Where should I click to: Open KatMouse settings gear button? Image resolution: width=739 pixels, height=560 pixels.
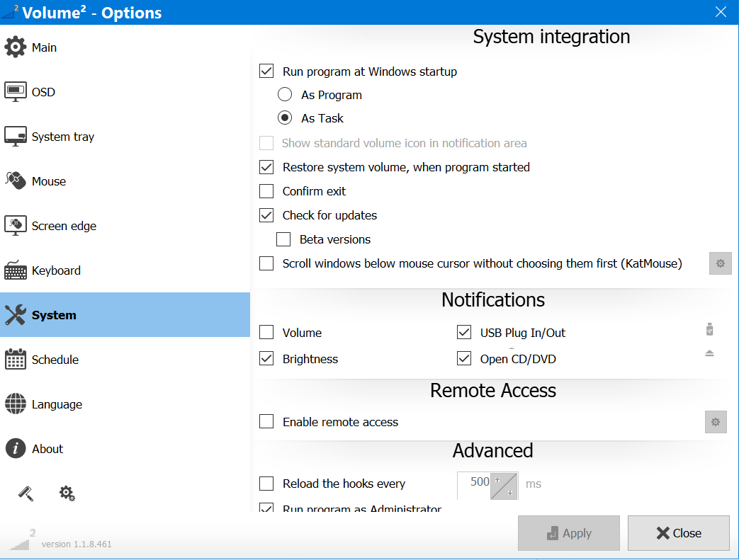(x=720, y=263)
